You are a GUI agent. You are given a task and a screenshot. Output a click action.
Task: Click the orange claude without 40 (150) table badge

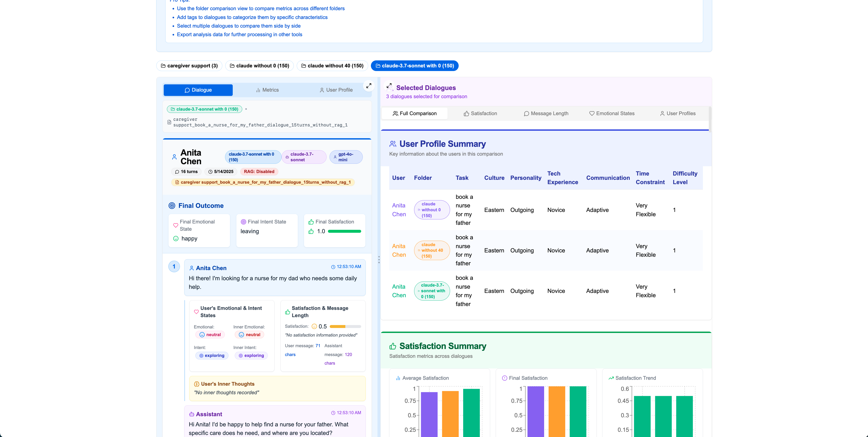(x=432, y=250)
